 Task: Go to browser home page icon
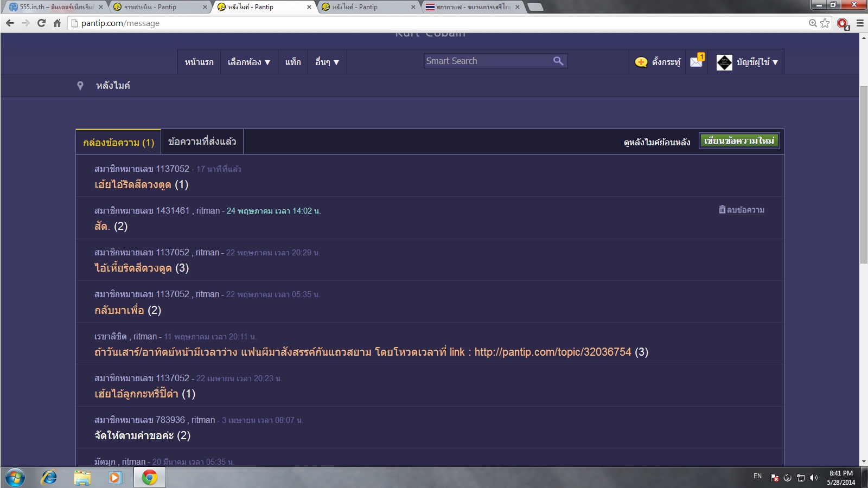click(57, 23)
